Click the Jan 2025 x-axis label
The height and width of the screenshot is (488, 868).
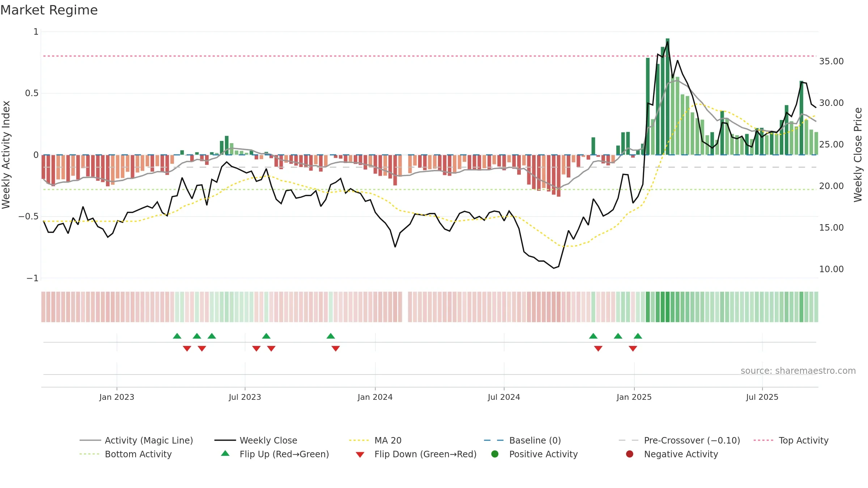pos(634,397)
